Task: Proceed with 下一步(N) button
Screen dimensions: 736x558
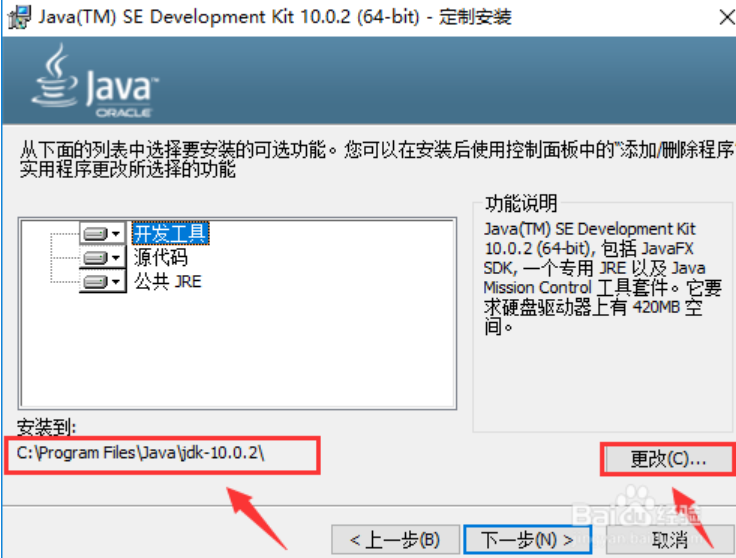Action: click(x=527, y=540)
